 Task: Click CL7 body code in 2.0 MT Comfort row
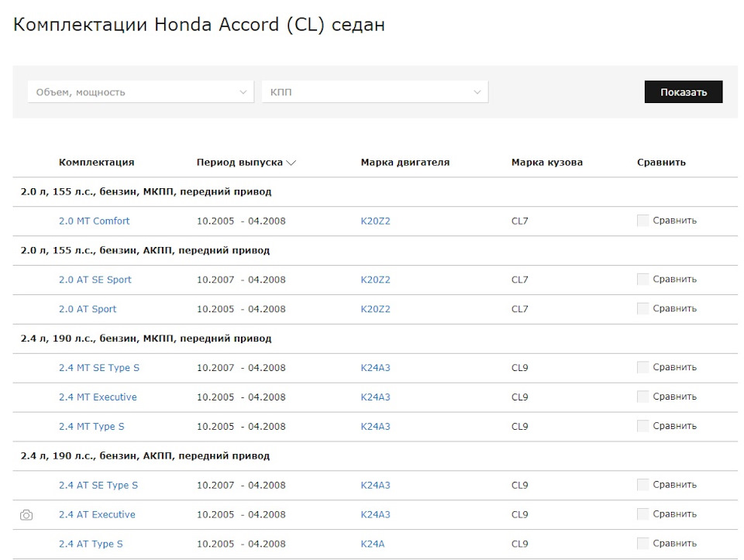[x=519, y=221]
